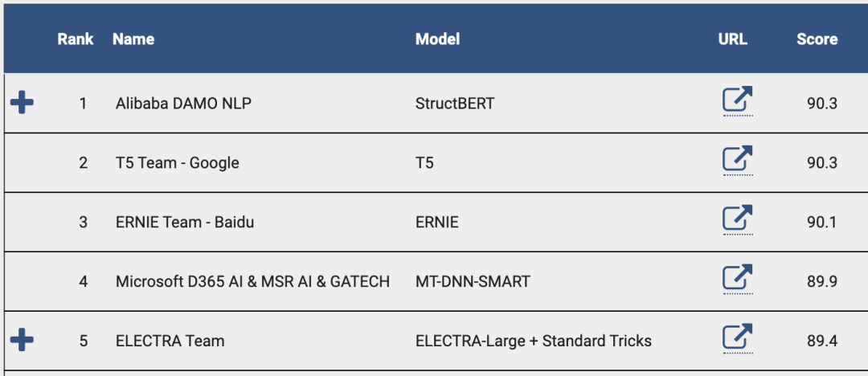Click the URL column header
This screenshot has height=376, width=868.
tap(733, 39)
